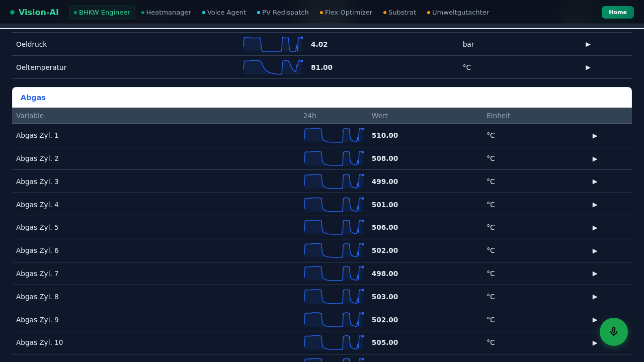Expand the Abgas Zyl. 4 row arrow
Viewport: 644px width, 362px height.
point(595,205)
